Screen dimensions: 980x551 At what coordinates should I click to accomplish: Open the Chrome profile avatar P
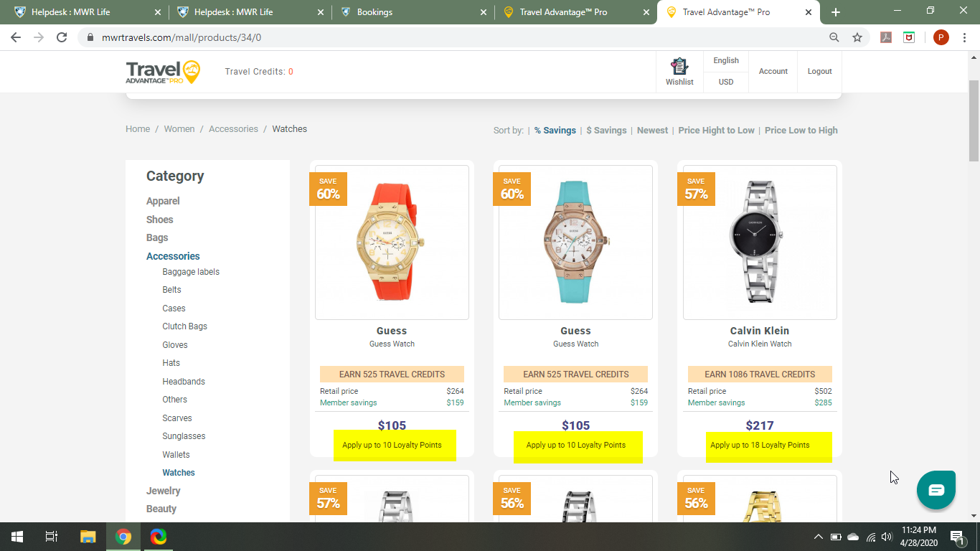tap(941, 37)
